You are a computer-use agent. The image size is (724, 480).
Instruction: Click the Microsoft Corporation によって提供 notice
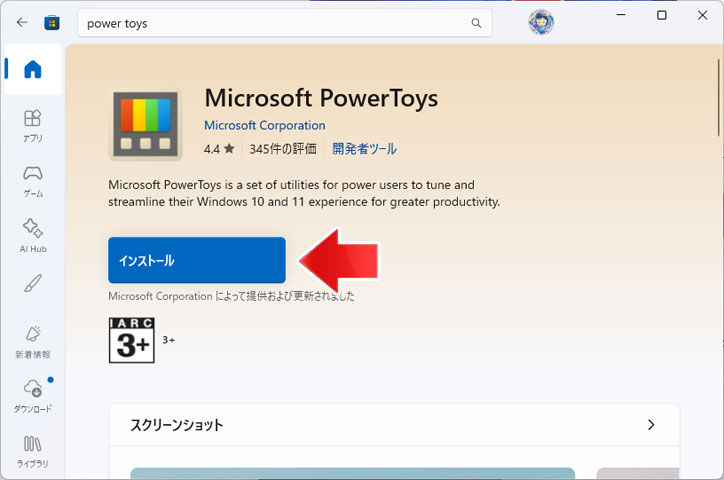coord(231,296)
